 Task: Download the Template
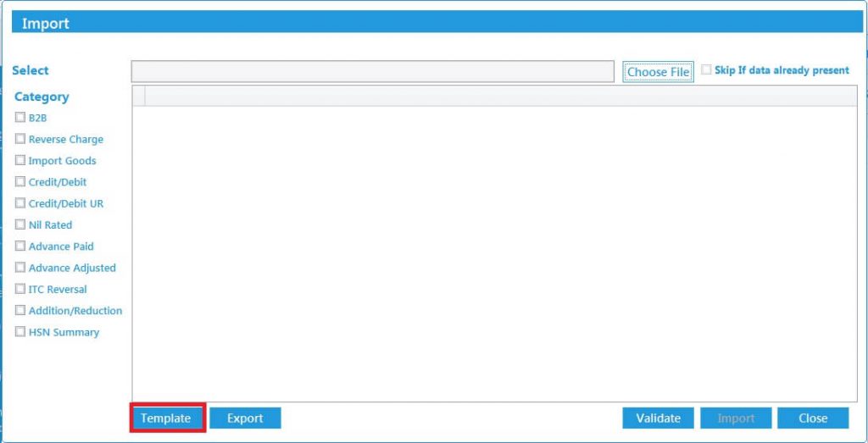pos(166,418)
